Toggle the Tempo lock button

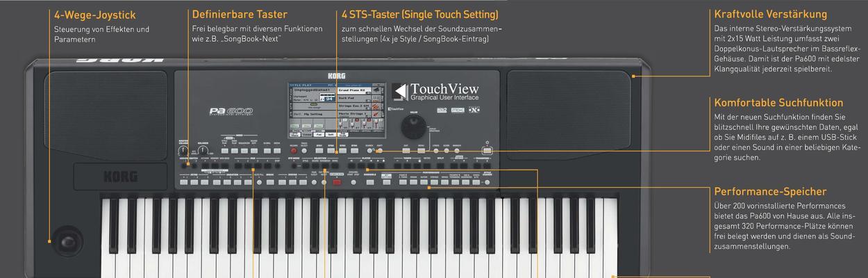417,165
